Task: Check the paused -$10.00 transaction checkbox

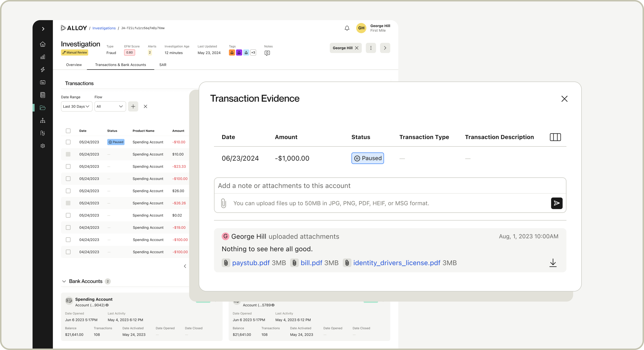Action: pyautogui.click(x=68, y=142)
